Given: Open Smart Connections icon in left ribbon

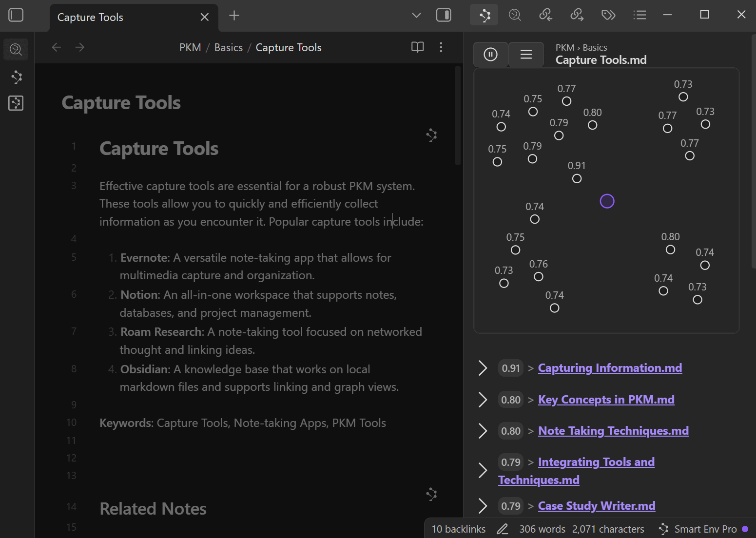Looking at the screenshot, I should [x=16, y=77].
